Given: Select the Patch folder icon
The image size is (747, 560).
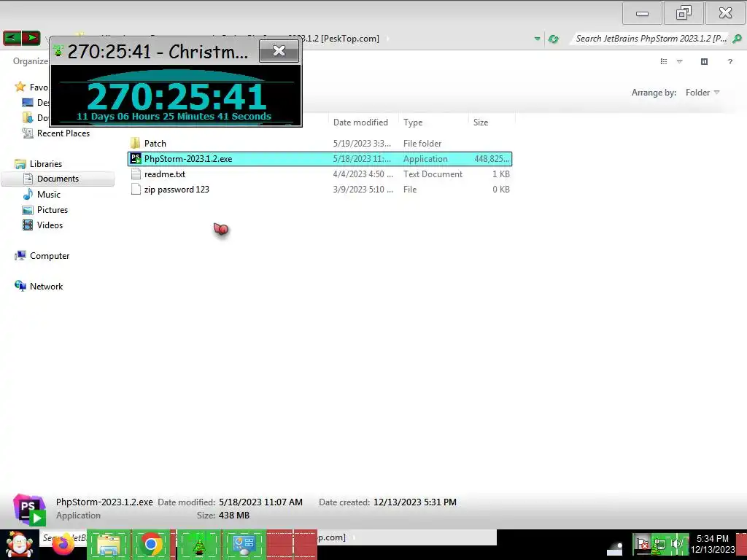Looking at the screenshot, I should pyautogui.click(x=135, y=144).
